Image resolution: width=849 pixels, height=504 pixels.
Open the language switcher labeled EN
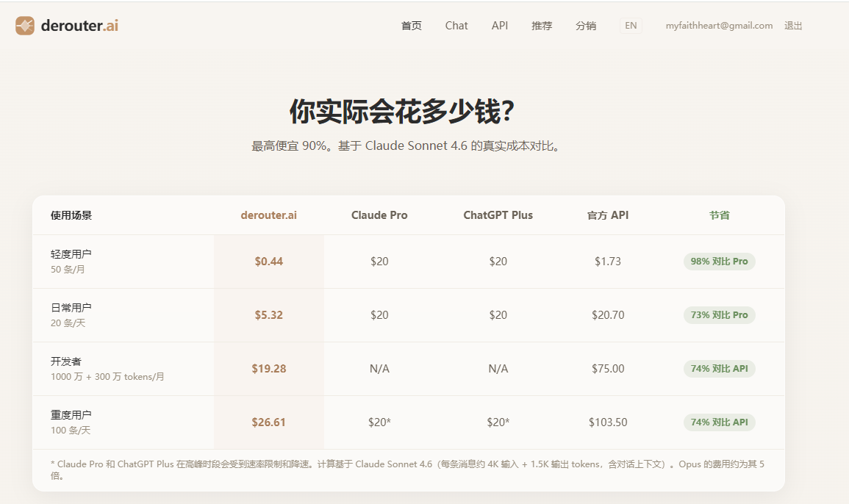point(631,25)
